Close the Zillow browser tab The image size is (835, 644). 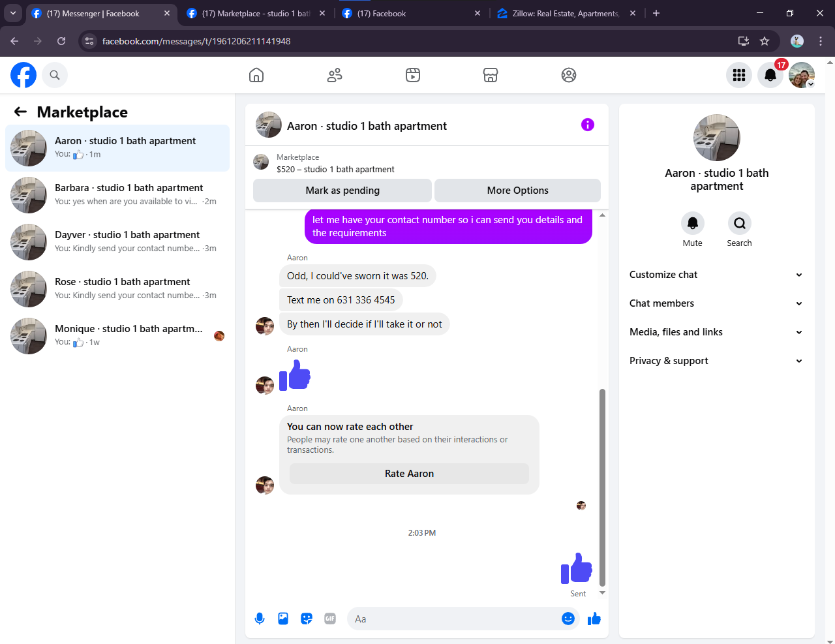pos(633,13)
